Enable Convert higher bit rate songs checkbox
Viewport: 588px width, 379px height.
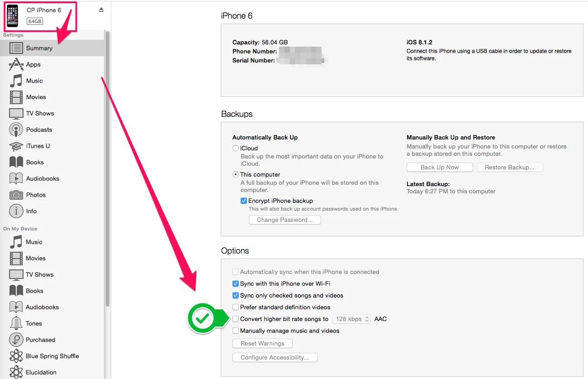(x=236, y=319)
